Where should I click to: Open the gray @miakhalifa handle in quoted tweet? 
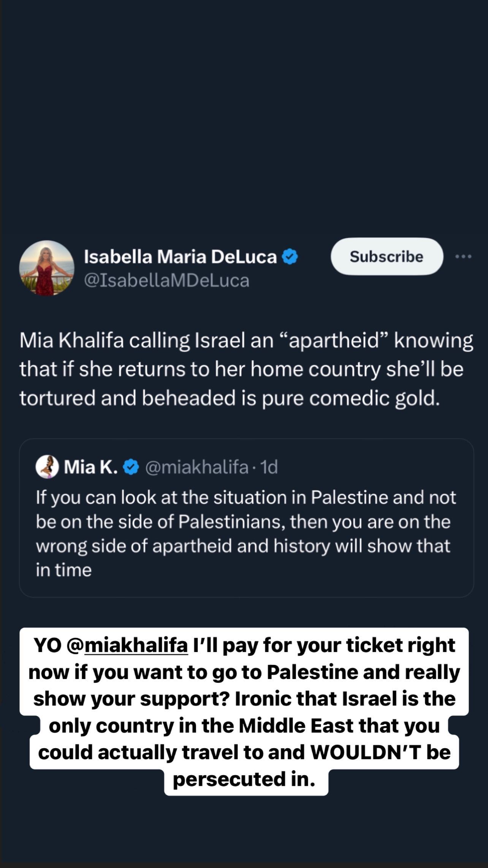197,467
